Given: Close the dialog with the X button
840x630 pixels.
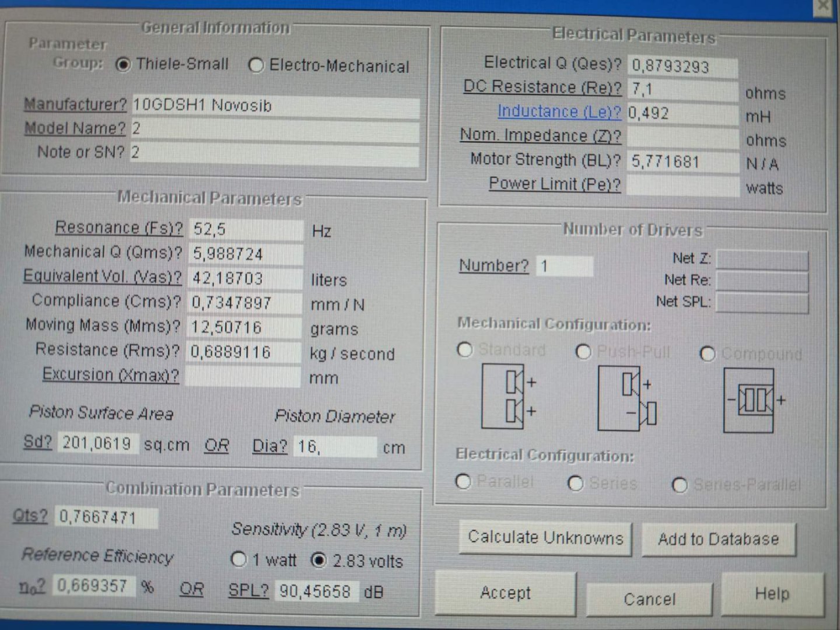Looking at the screenshot, I should click(822, 7).
